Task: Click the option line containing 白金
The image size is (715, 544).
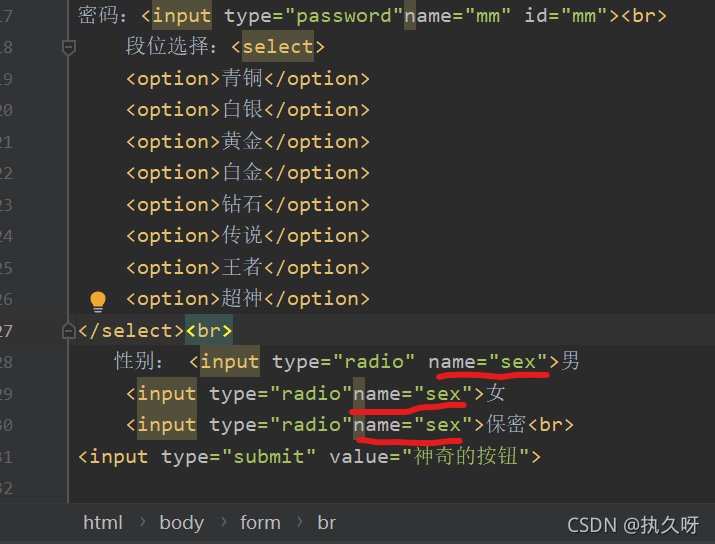Action: click(248, 173)
